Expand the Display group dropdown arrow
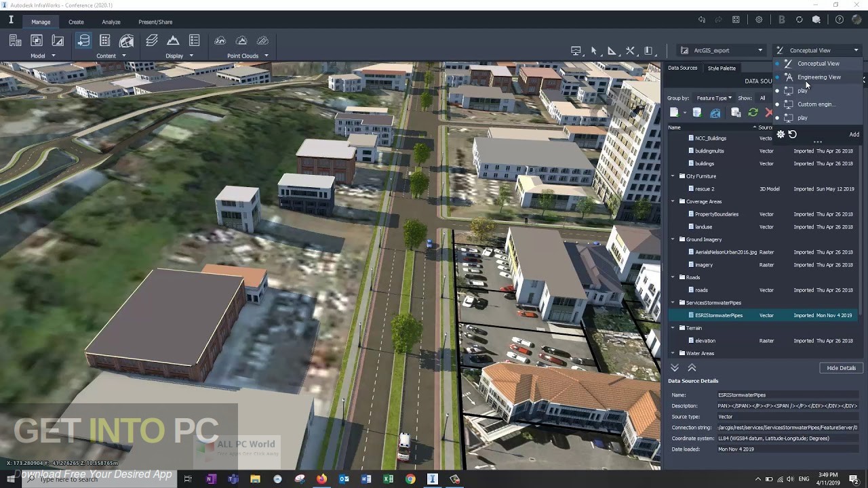 point(191,56)
